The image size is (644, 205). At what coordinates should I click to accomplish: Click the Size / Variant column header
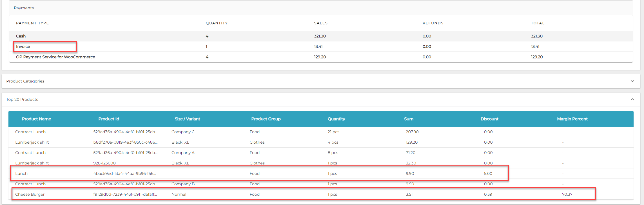click(187, 119)
